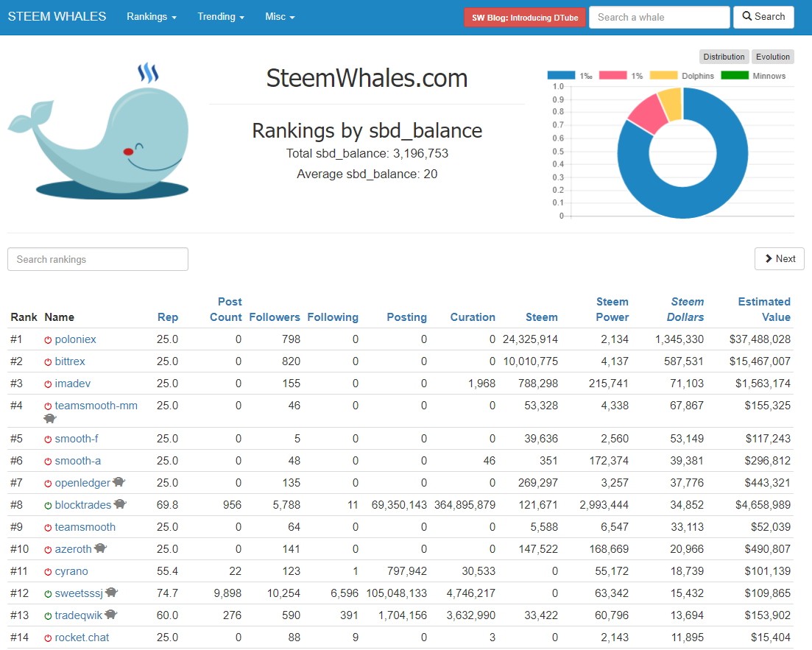Click the whale badge next to sweetsssj
812x650 pixels.
(x=112, y=593)
